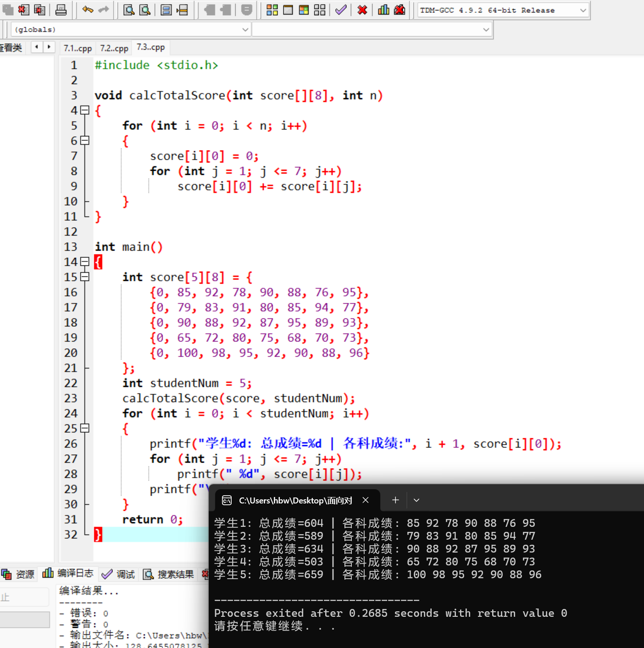Click the right tab-scroll arrow button
This screenshot has height=648, width=644.
click(49, 47)
